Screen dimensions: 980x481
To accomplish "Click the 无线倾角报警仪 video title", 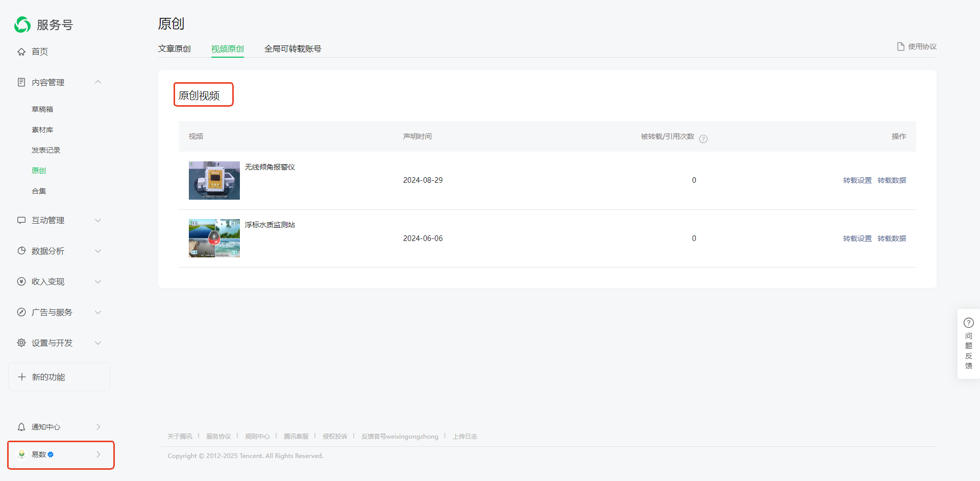I will (269, 167).
